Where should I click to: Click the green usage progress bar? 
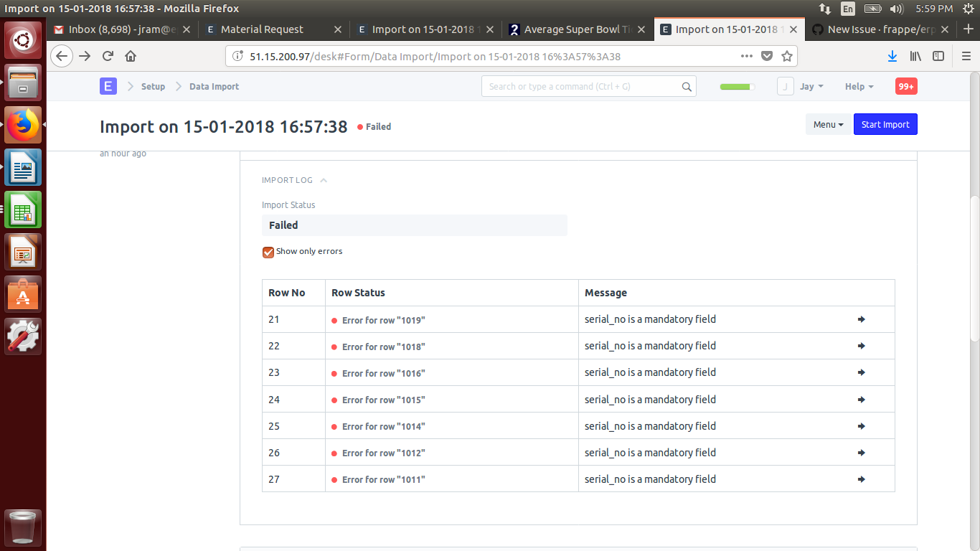click(738, 87)
